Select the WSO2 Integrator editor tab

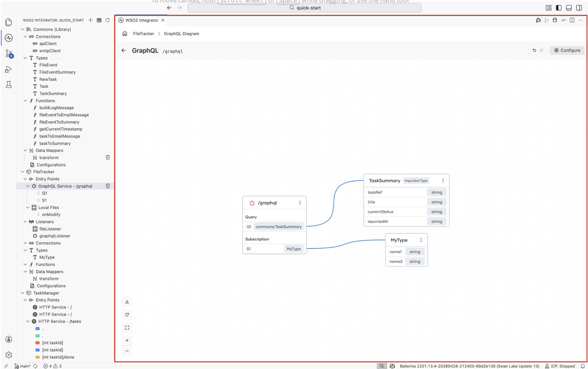pyautogui.click(x=142, y=20)
